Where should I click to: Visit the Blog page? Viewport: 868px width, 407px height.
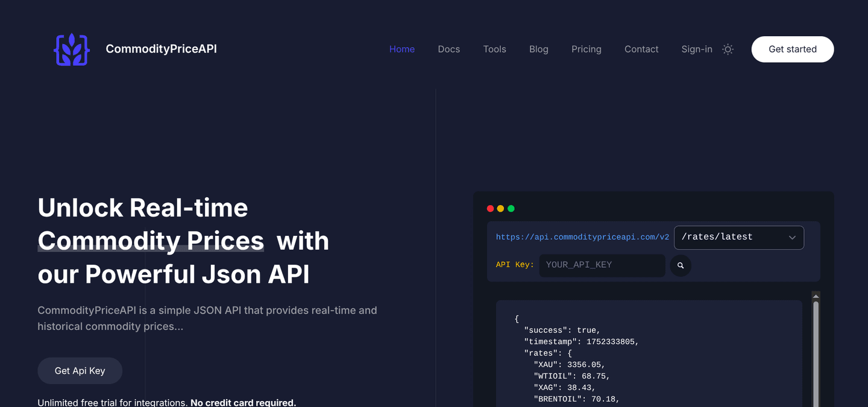pyautogui.click(x=539, y=49)
